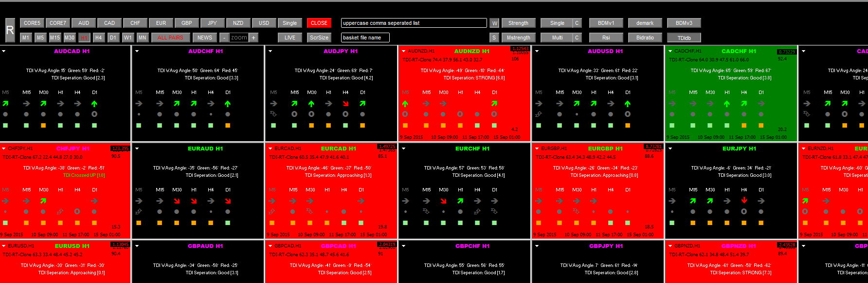Click the uppercase comma seperated list field
The width and height of the screenshot is (868, 283).
(x=414, y=23)
